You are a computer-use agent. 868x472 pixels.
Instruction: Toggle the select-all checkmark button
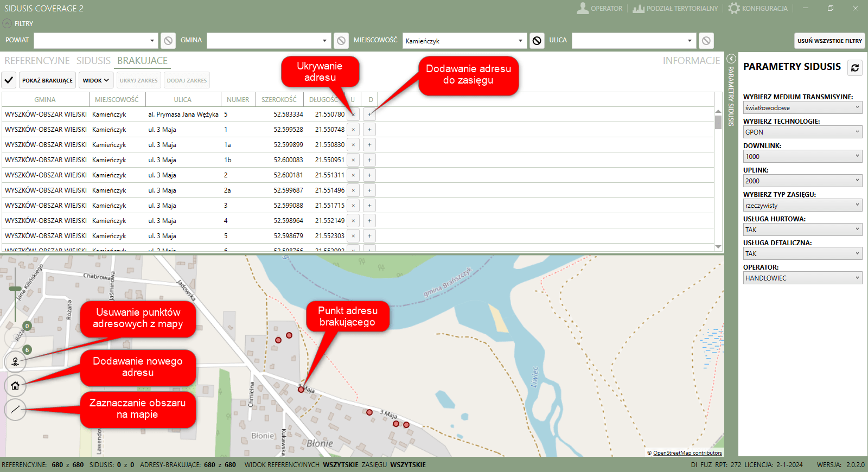9,80
